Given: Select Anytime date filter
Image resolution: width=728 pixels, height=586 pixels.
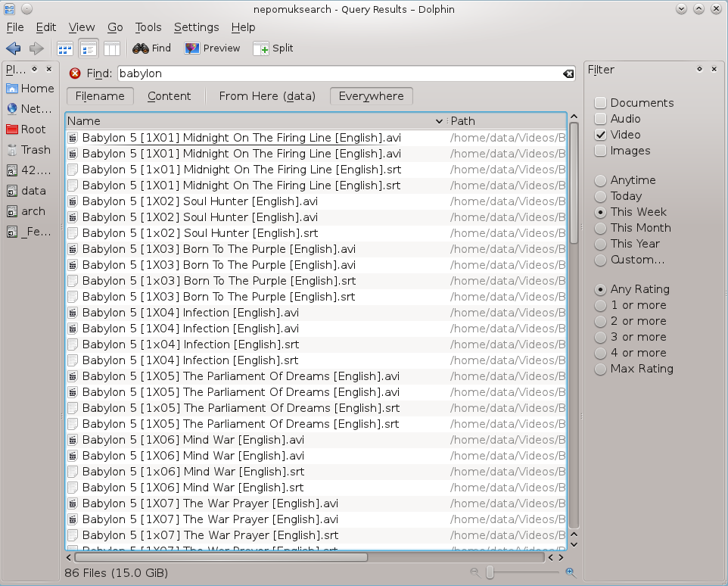Looking at the screenshot, I should pyautogui.click(x=625, y=179).
